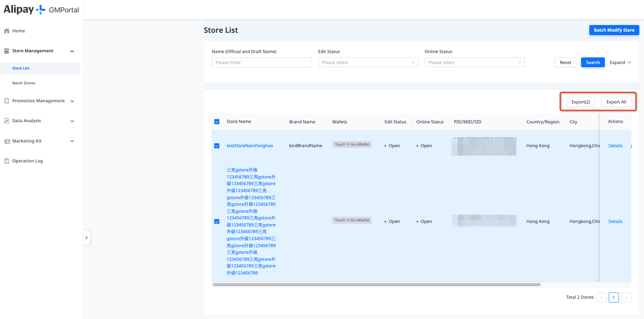
Task: Go to next page with right arrow
Action: [x=626, y=298]
